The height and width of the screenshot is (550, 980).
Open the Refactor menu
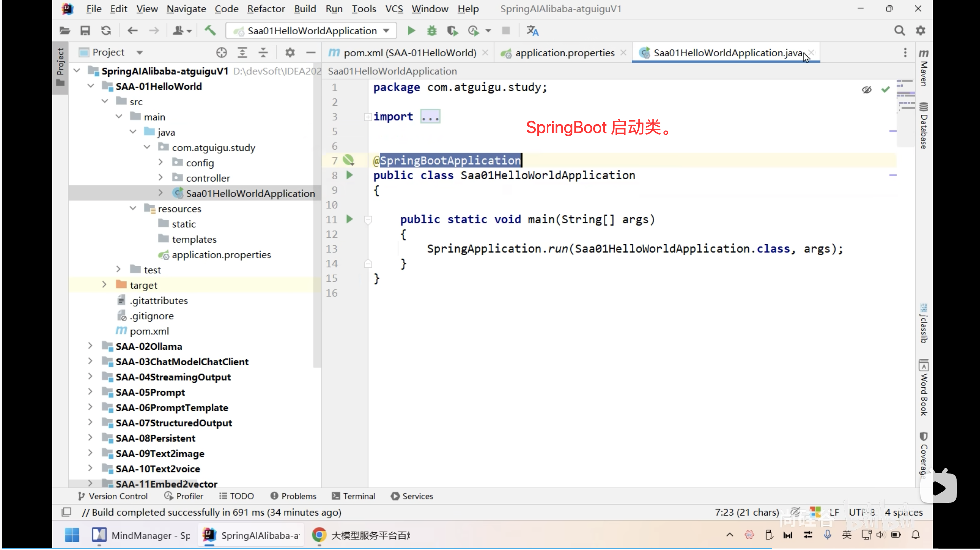266,9
